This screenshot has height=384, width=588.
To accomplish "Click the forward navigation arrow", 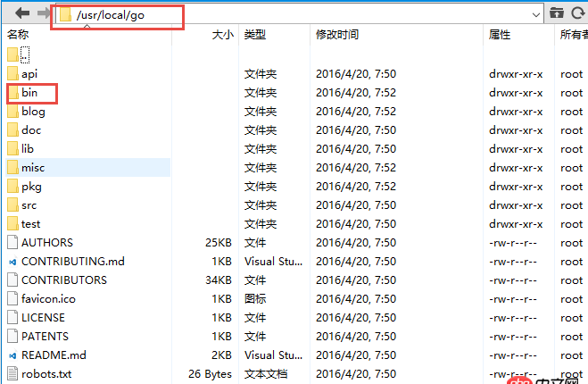I will point(44,13).
